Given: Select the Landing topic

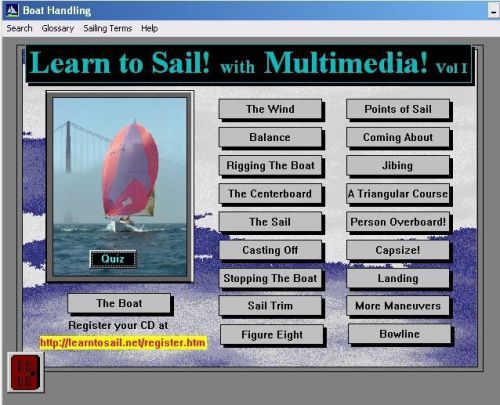Looking at the screenshot, I should tap(398, 278).
